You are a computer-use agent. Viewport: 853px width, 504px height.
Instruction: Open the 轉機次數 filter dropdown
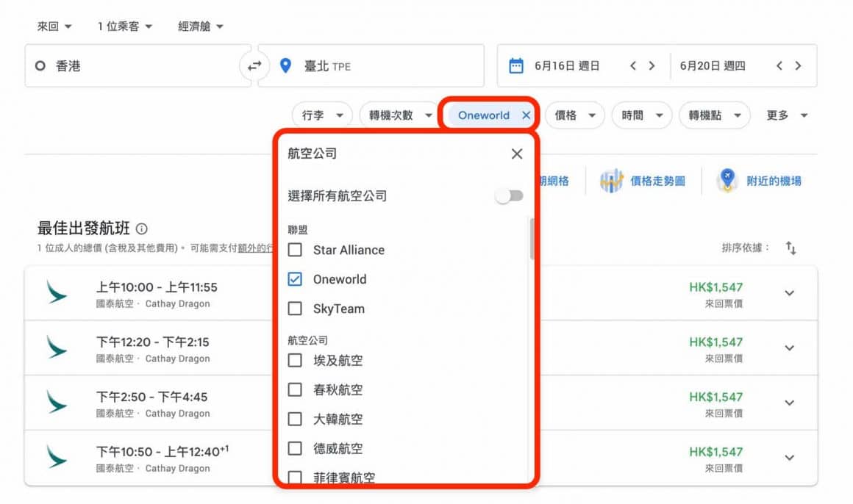click(400, 115)
